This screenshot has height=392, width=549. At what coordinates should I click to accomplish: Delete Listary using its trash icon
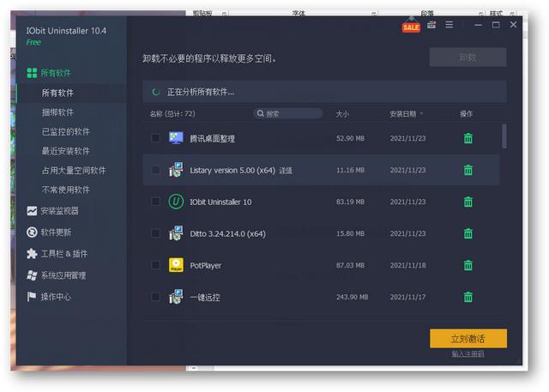point(468,170)
